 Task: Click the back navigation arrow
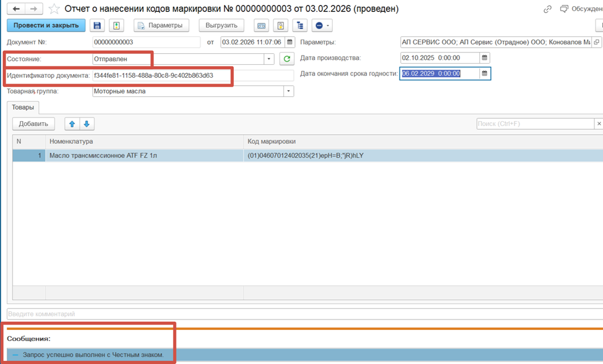tap(15, 9)
